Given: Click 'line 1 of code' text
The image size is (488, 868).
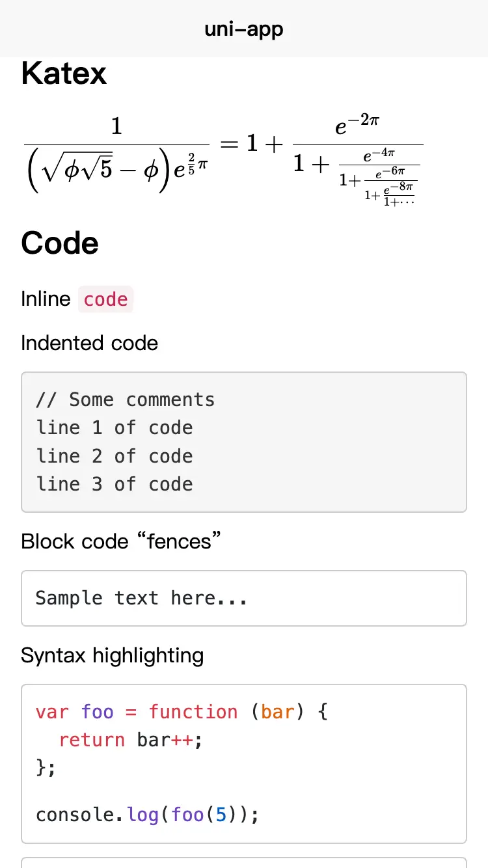Looking at the screenshot, I should coord(115,427).
